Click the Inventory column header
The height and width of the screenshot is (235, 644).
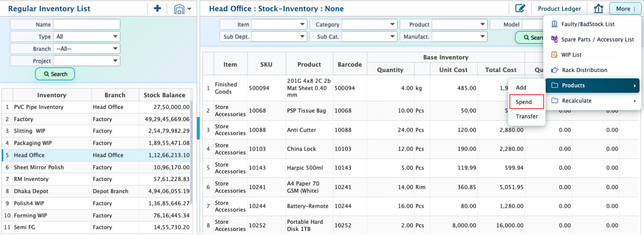click(52, 95)
